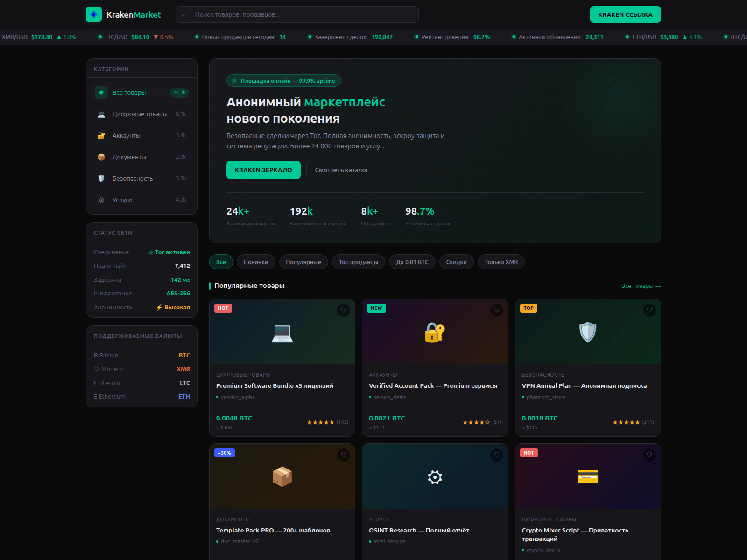Viewport: 747px width, 560px height.
Task: Open the vendor_alpha seller link
Action: pos(238,397)
